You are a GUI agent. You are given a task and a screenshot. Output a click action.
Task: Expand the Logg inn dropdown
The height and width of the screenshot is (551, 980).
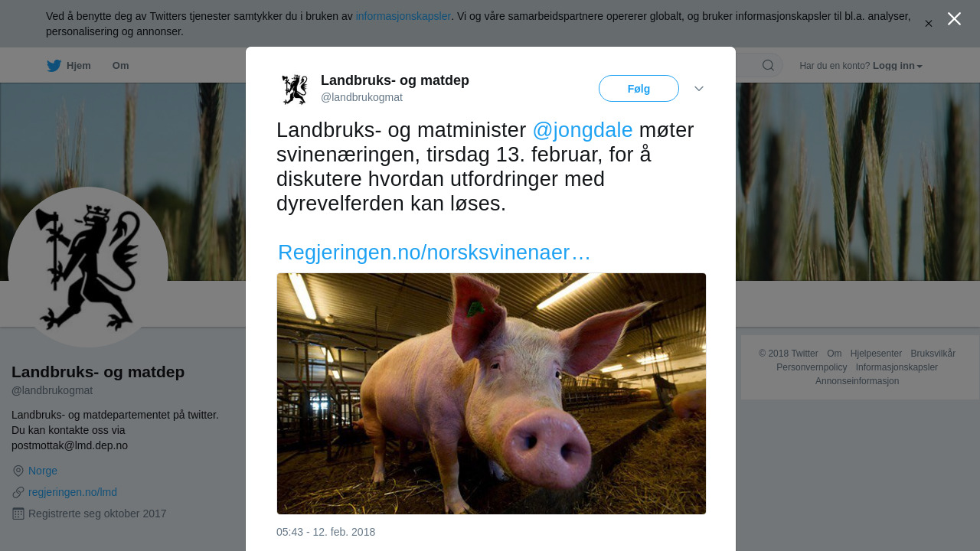pos(897,66)
